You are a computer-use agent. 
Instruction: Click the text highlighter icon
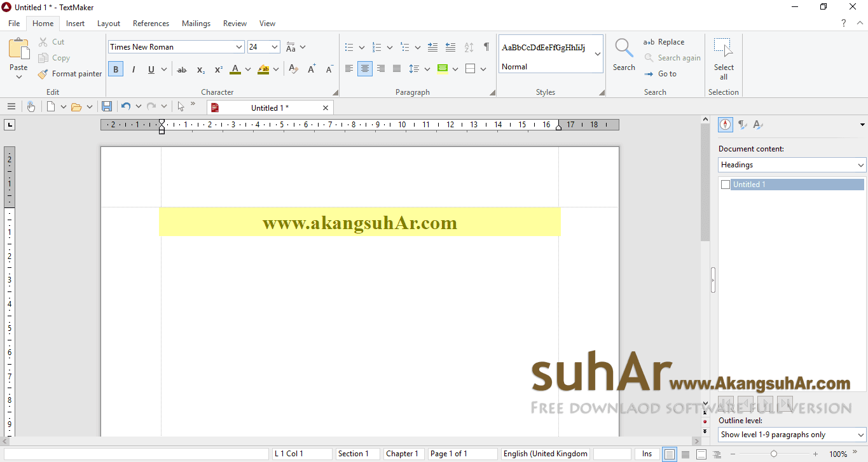(x=263, y=69)
